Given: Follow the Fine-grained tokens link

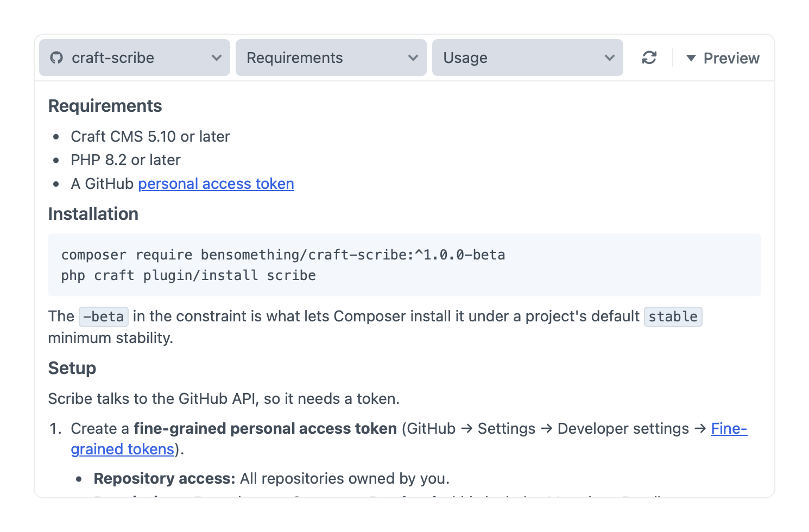Looking at the screenshot, I should tap(729, 428).
